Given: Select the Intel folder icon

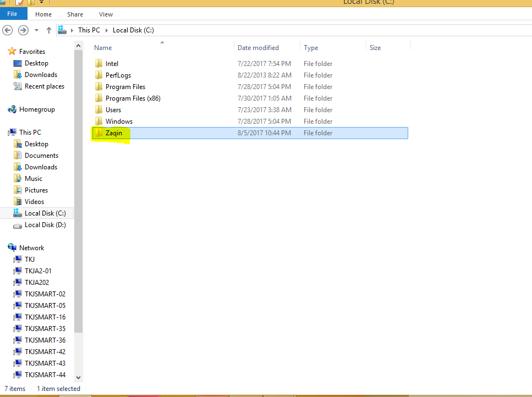Looking at the screenshot, I should click(98, 63).
